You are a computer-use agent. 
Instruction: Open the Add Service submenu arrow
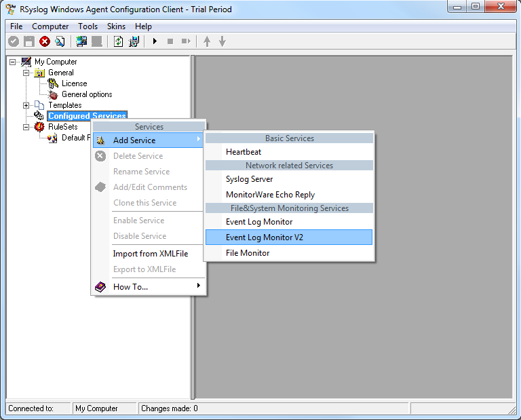198,138
